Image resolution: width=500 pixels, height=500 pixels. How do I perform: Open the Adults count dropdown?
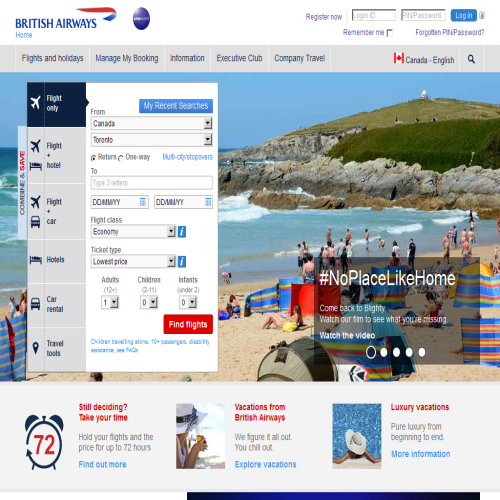(x=110, y=302)
